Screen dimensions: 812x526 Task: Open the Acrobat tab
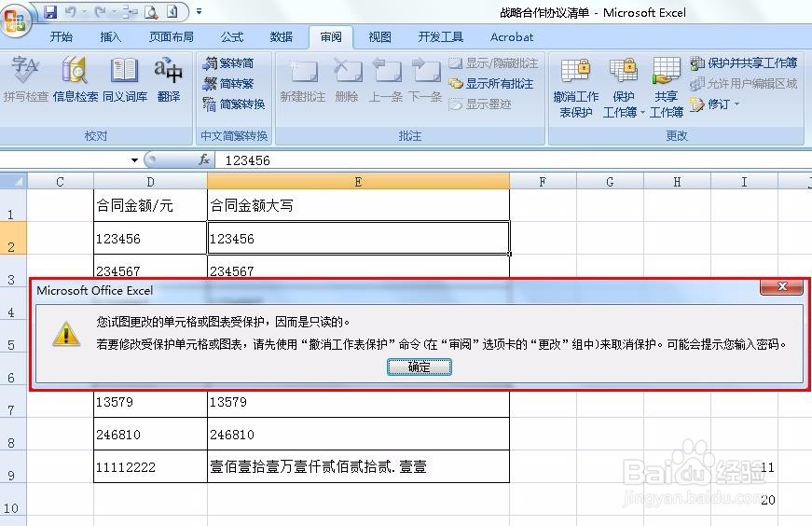512,36
